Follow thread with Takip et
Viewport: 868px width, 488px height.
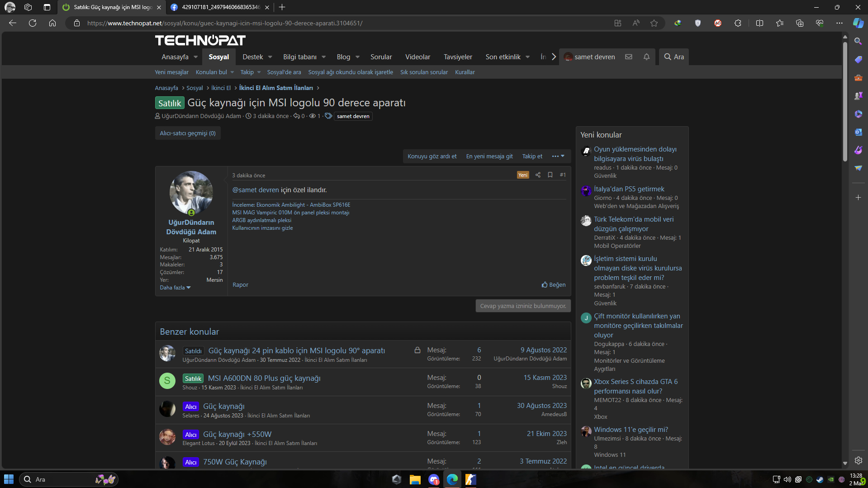pos(532,156)
